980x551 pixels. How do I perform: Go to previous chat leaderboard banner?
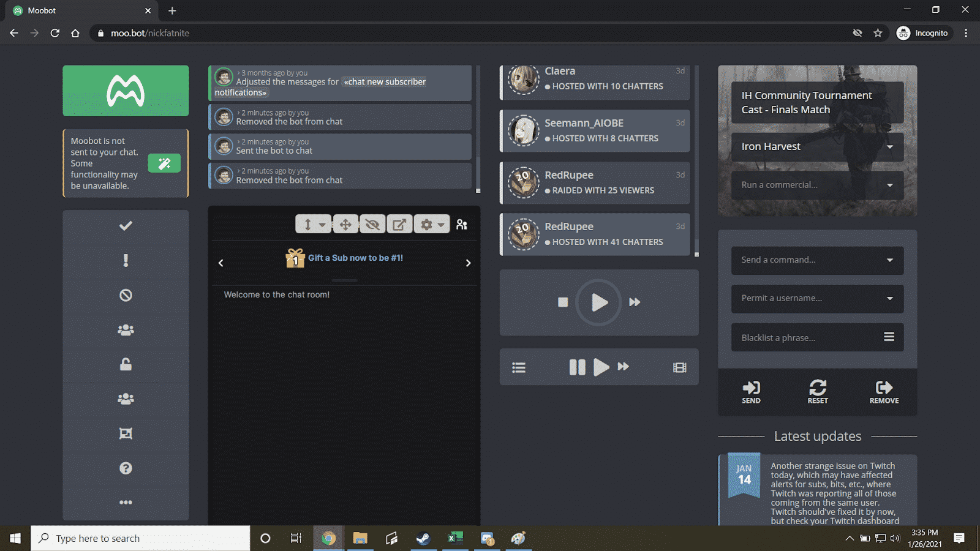[x=221, y=263]
